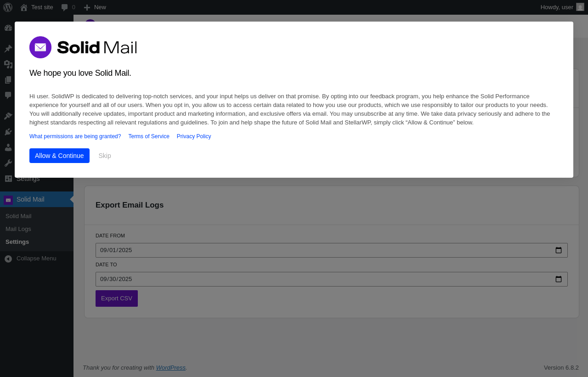This screenshot has width=588, height=377.
Task: Click the Solid Mail envelope logo in dialog
Action: click(x=40, y=47)
